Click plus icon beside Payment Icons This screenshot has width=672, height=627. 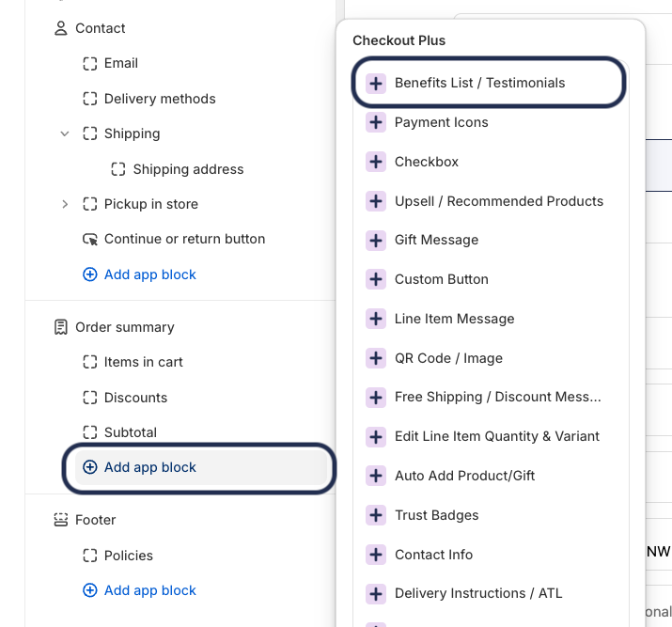click(x=376, y=122)
